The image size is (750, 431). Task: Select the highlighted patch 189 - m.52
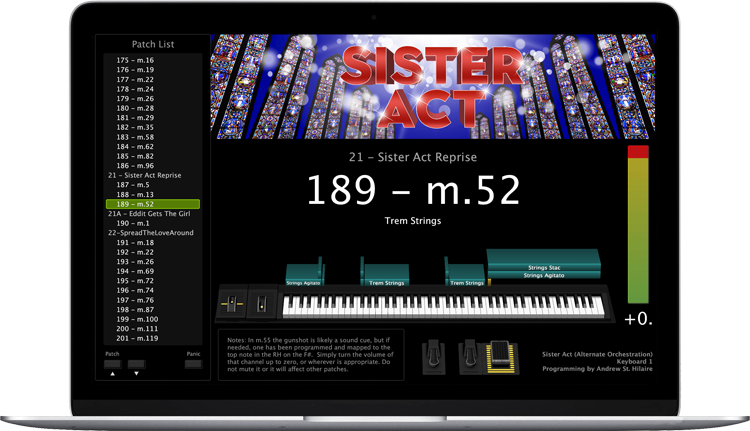click(153, 204)
